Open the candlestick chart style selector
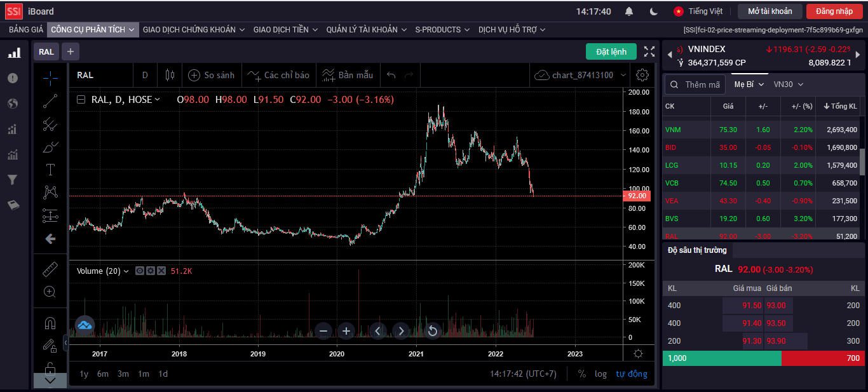Image resolution: width=868 pixels, height=392 pixels. click(170, 75)
